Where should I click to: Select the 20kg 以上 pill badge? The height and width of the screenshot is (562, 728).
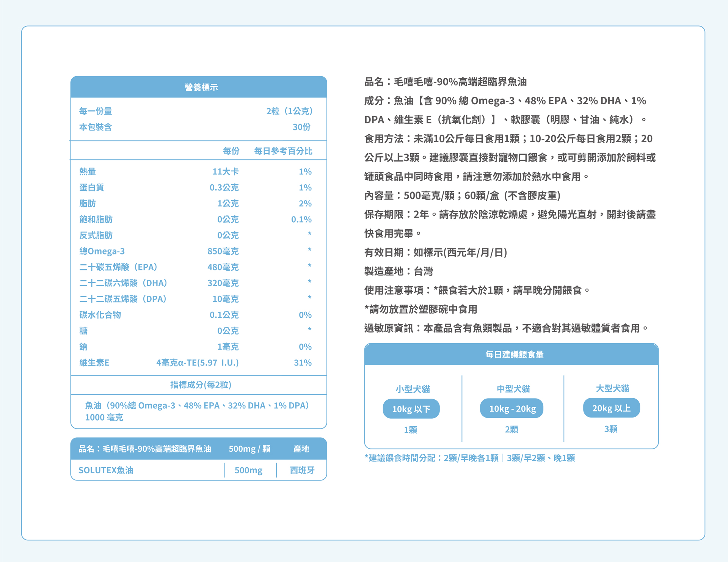[611, 408]
